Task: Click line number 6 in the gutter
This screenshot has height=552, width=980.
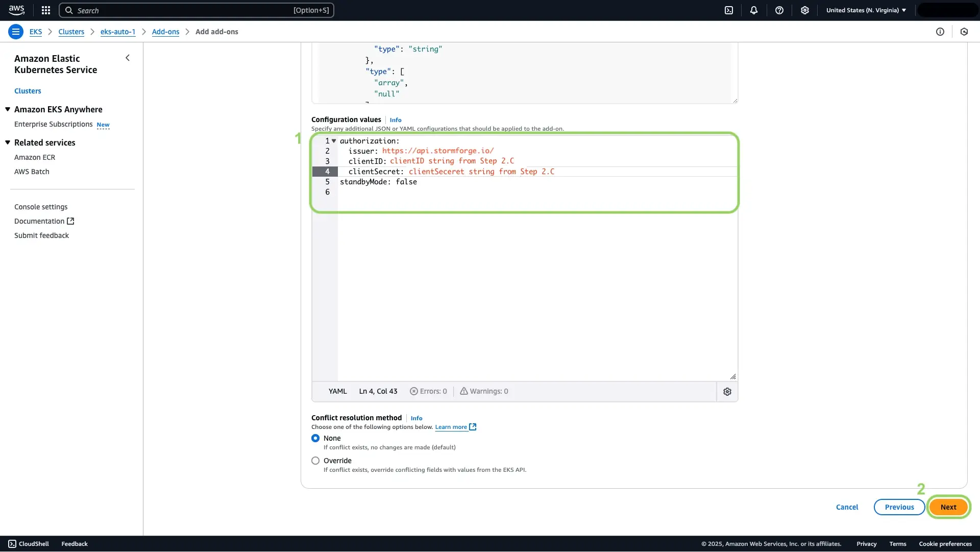Action: (x=327, y=192)
